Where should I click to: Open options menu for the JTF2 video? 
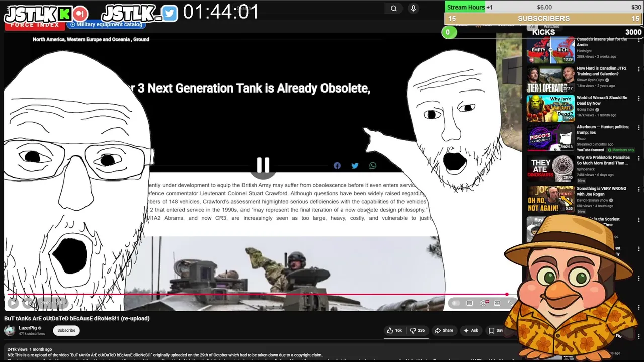pyautogui.click(x=639, y=69)
